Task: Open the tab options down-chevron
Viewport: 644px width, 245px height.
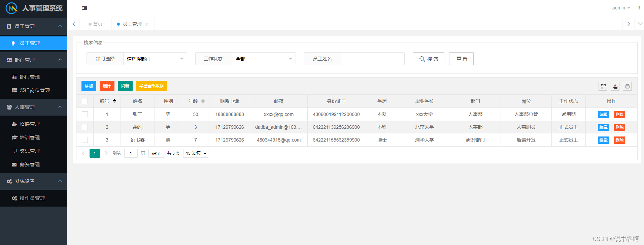Action: click(x=640, y=24)
